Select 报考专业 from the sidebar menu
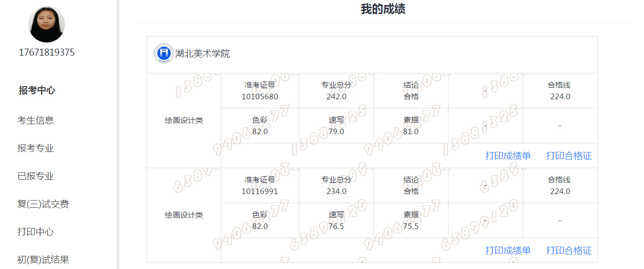This screenshot has width=644, height=269. [x=36, y=148]
